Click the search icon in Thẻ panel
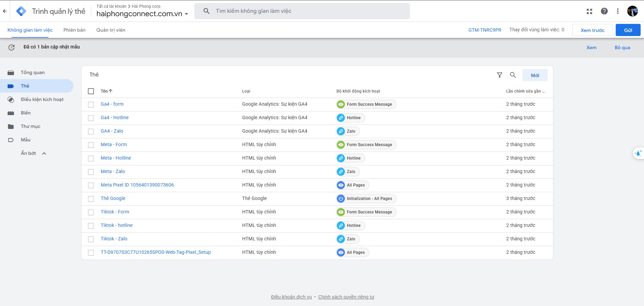 pyautogui.click(x=513, y=75)
